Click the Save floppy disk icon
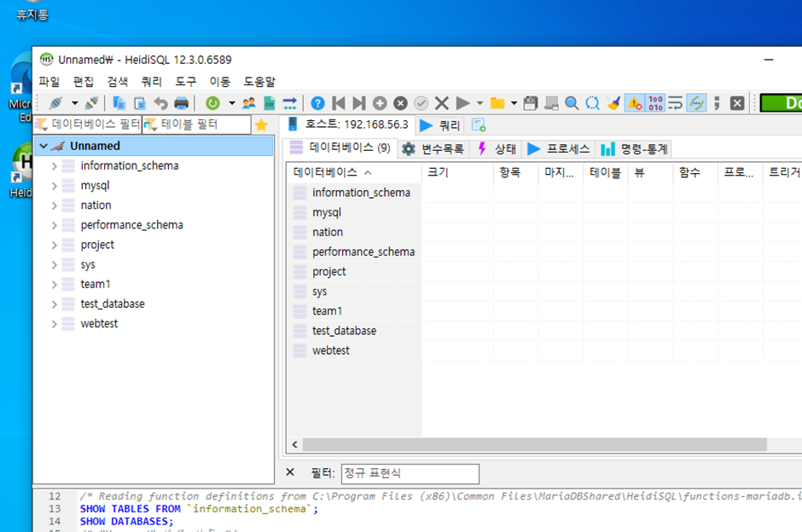The height and width of the screenshot is (532, 802). [x=531, y=103]
